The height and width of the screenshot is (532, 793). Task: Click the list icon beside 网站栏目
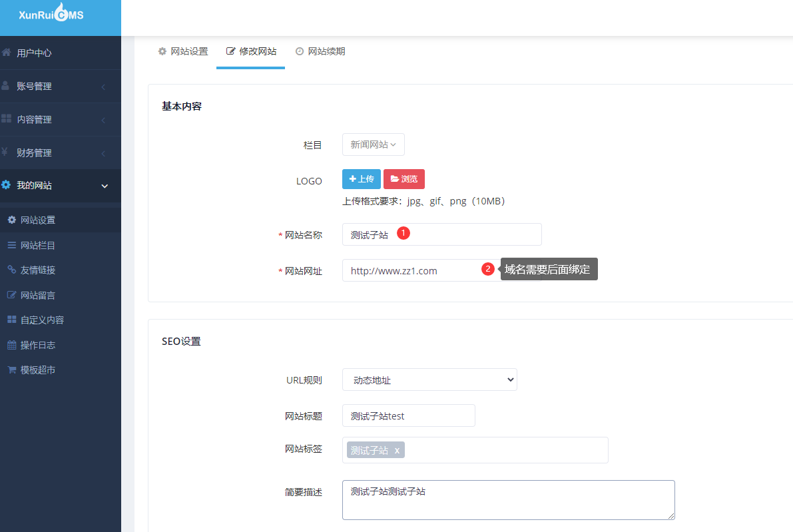coord(11,245)
